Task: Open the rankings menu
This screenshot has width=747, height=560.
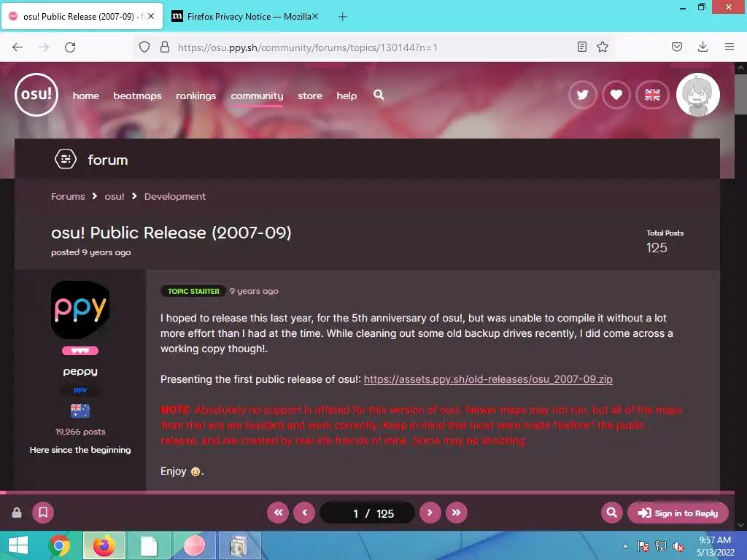Action: point(196,96)
